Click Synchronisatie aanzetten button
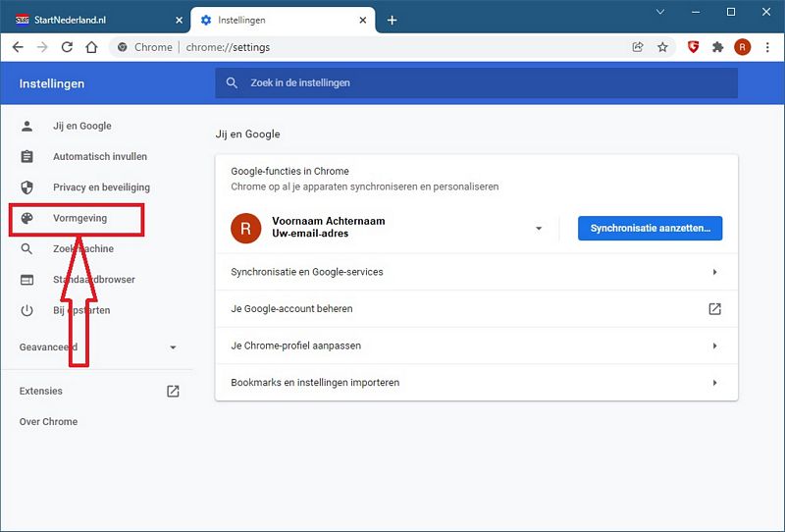 pyautogui.click(x=650, y=229)
